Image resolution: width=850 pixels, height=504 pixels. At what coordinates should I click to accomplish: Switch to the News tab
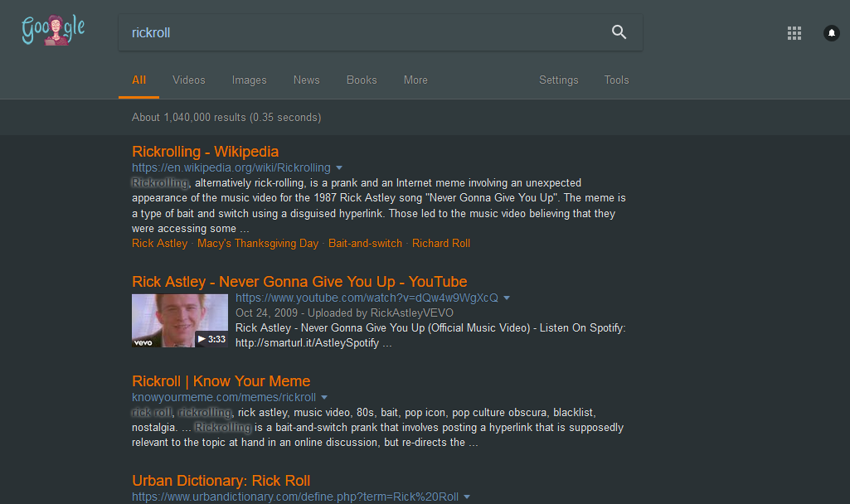coord(306,80)
